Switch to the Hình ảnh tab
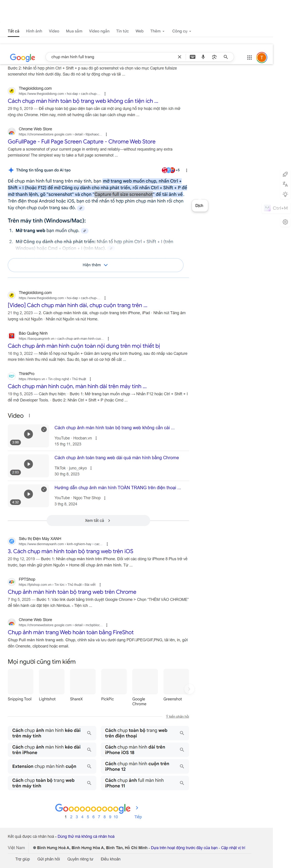The image size is (298, 868). coord(34,31)
